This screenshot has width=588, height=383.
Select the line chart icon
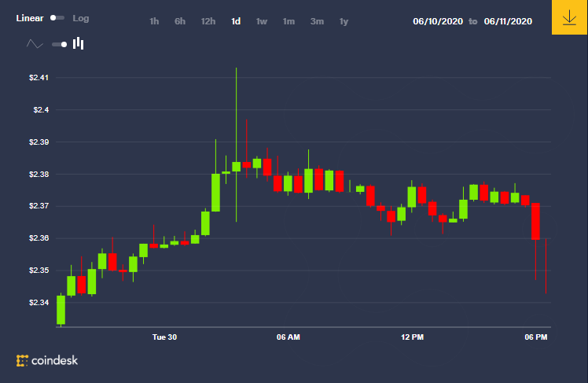(35, 44)
